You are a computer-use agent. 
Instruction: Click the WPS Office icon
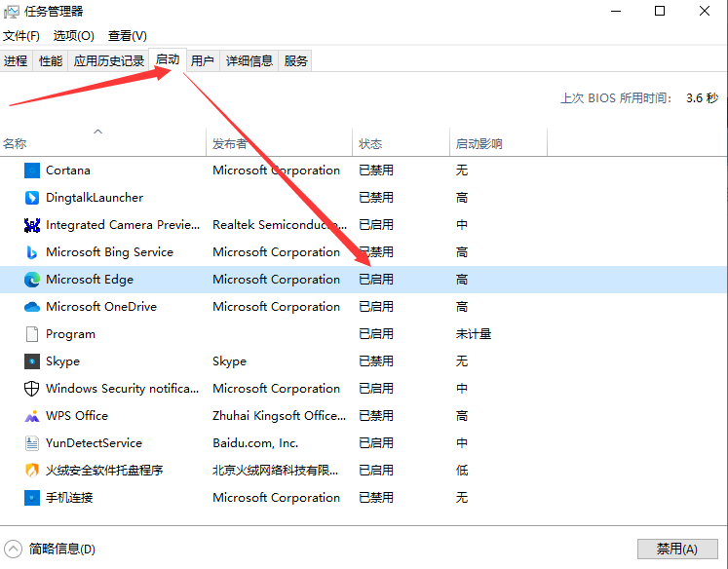[32, 416]
